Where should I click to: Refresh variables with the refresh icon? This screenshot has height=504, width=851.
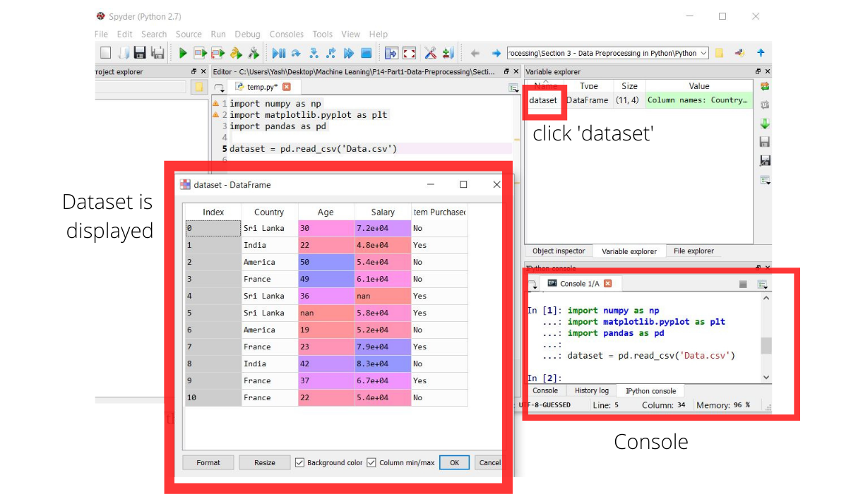764,86
